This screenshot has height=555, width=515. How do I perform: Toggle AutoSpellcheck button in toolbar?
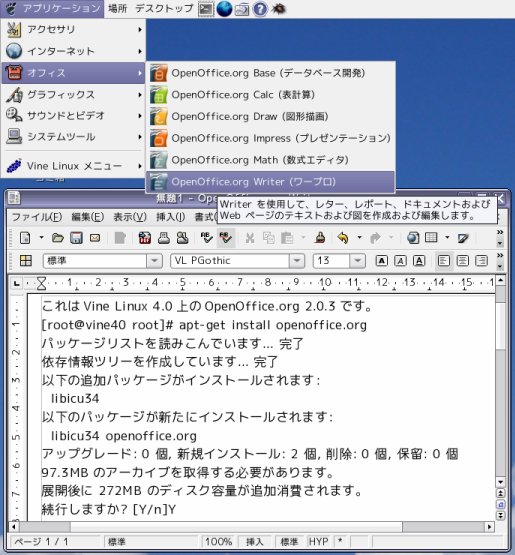226,238
